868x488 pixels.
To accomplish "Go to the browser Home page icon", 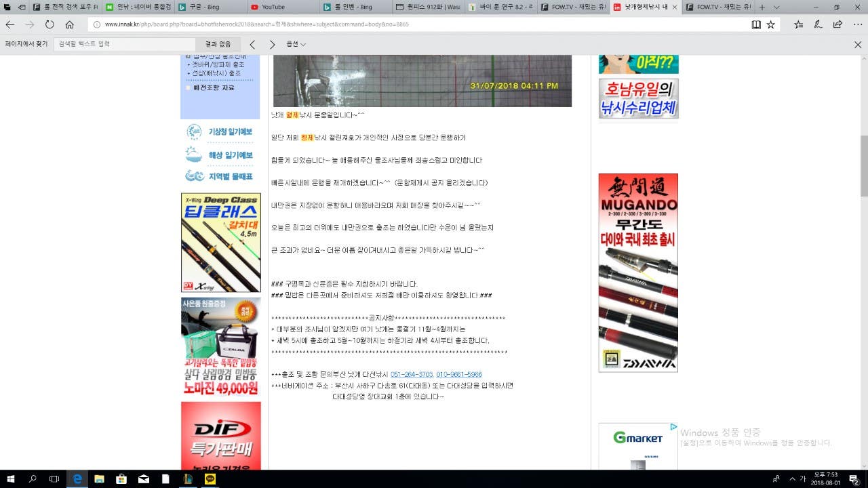I will (69, 24).
